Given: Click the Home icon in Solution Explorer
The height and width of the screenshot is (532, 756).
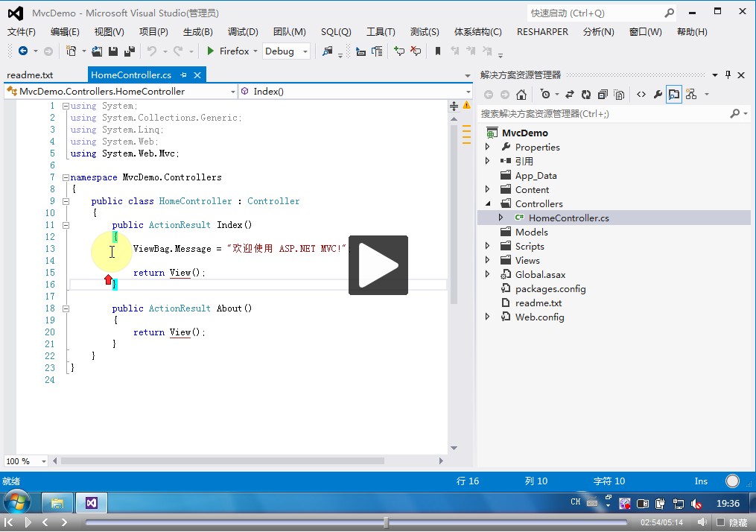Looking at the screenshot, I should (x=521, y=95).
